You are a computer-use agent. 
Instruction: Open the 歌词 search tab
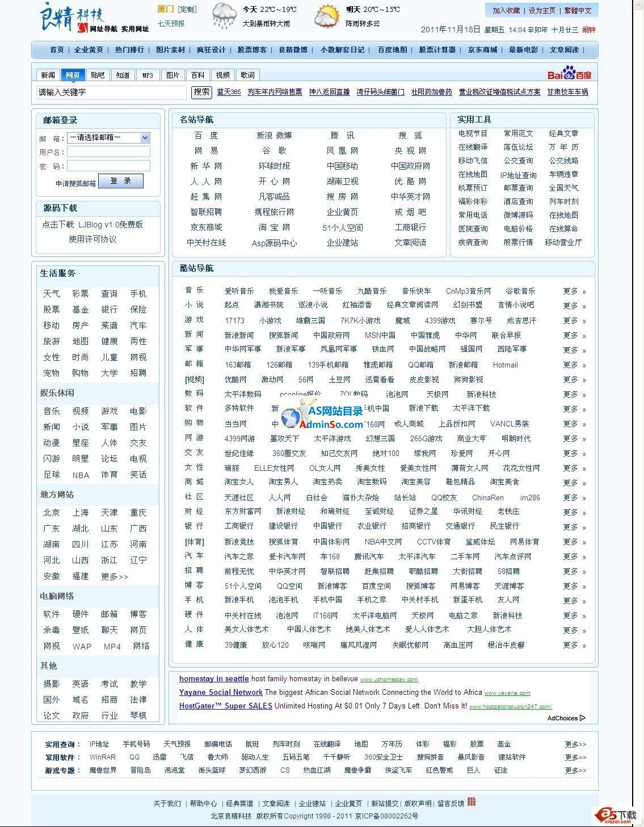(247, 75)
